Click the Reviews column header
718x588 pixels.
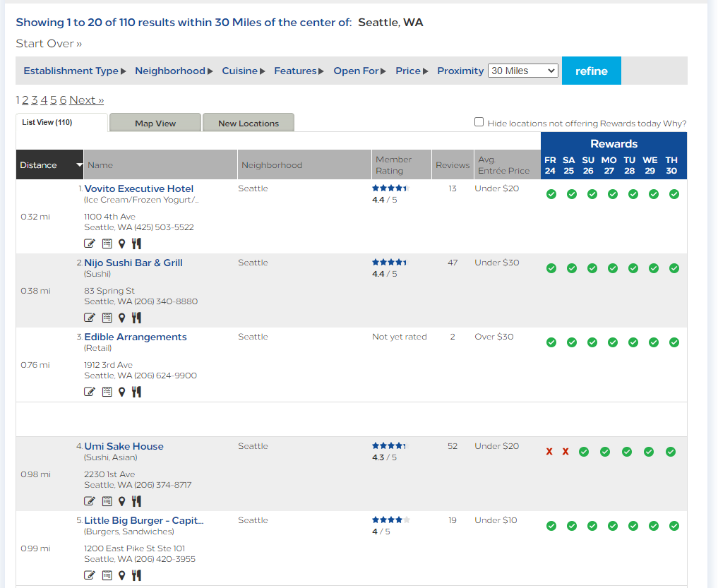453,165
